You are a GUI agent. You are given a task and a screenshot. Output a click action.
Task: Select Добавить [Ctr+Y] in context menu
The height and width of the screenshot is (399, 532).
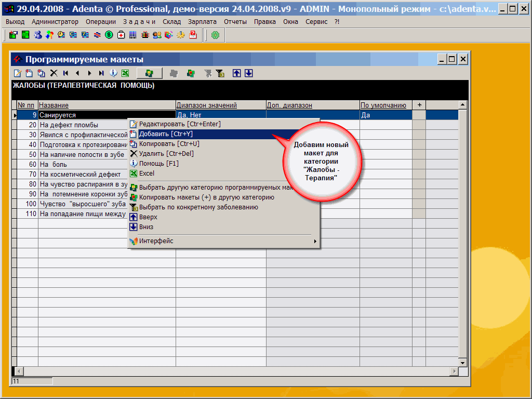(x=166, y=134)
